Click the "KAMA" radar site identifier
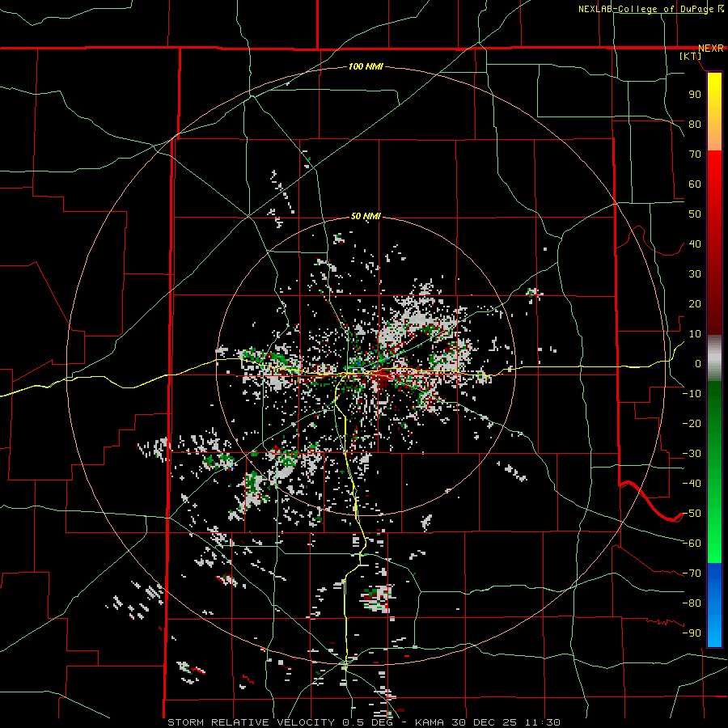This screenshot has width=728, height=728. (430, 722)
